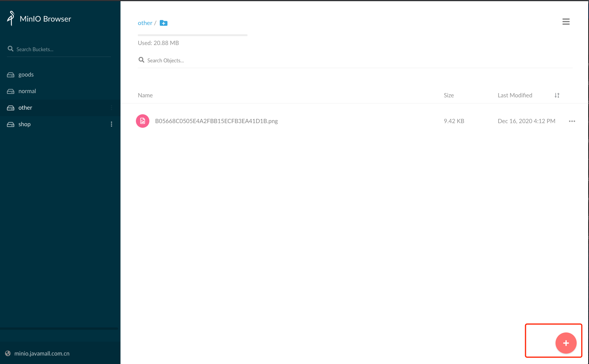Sort objects by Name column header

[145, 95]
